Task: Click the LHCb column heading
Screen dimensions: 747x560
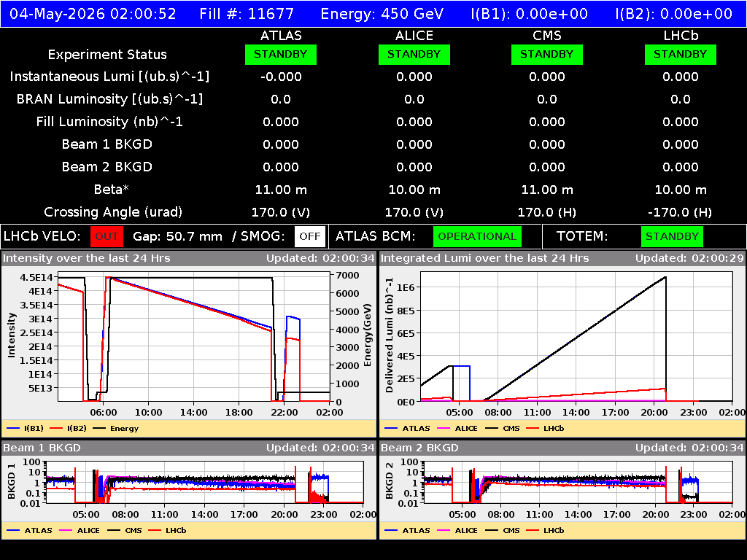Action: click(x=681, y=36)
